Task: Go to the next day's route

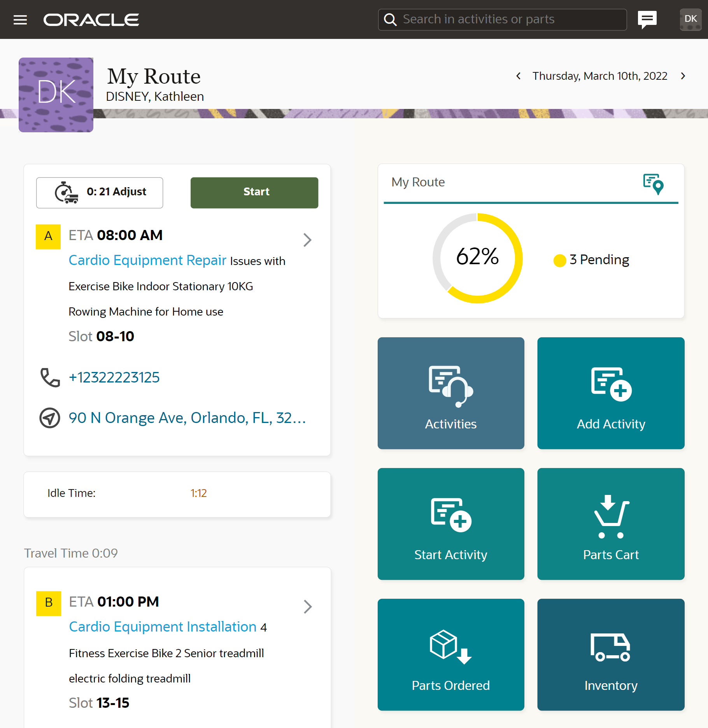Action: click(683, 76)
